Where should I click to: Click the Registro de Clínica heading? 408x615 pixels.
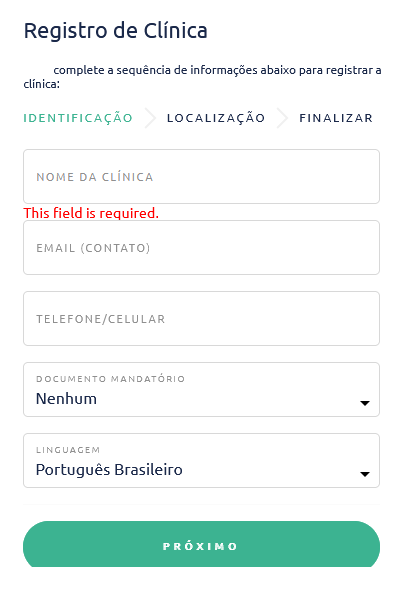(x=116, y=31)
